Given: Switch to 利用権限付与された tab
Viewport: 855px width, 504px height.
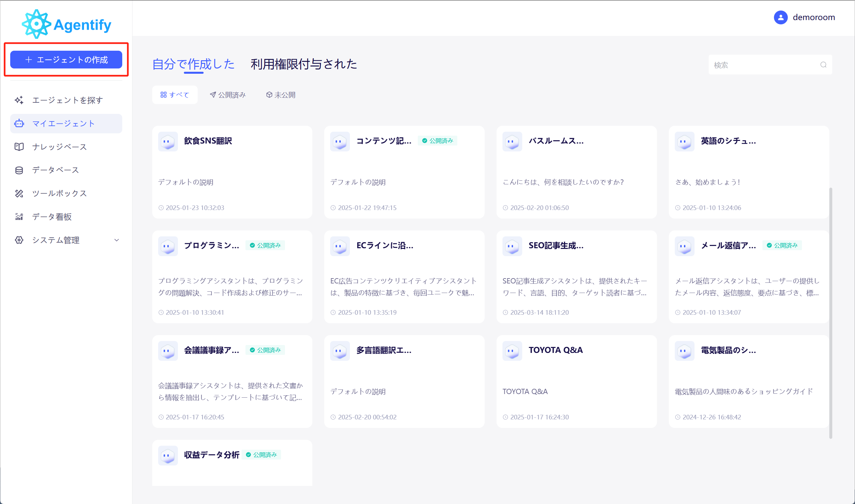Looking at the screenshot, I should coord(303,64).
